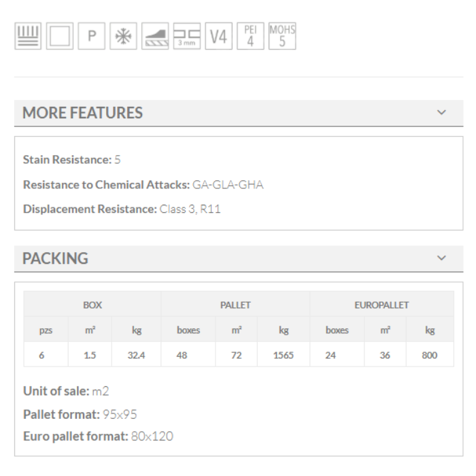The width and height of the screenshot is (476, 476).
Task: Click the V4 shade variation icon
Action: [x=218, y=37]
